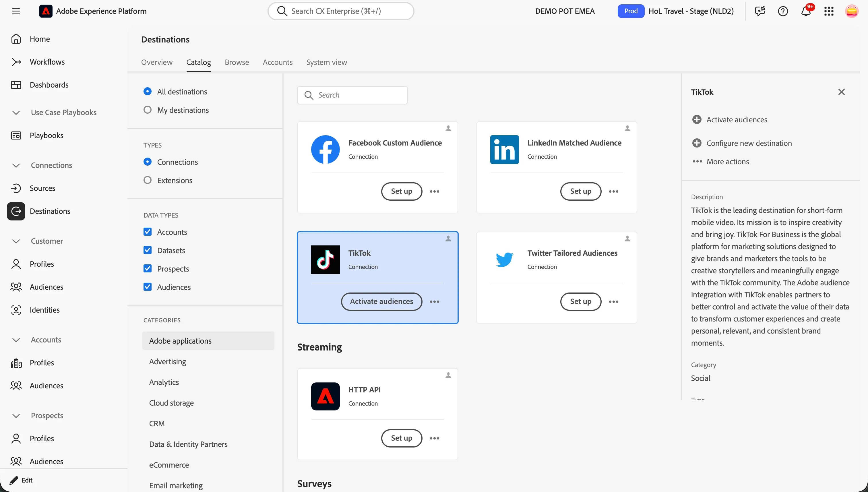The image size is (868, 492).
Task: Open the help question mark icon
Action: pyautogui.click(x=783, y=11)
